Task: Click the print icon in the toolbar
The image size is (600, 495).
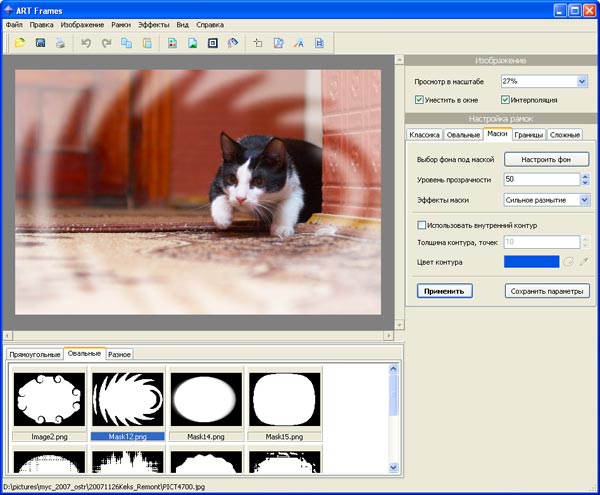Action: click(x=61, y=43)
